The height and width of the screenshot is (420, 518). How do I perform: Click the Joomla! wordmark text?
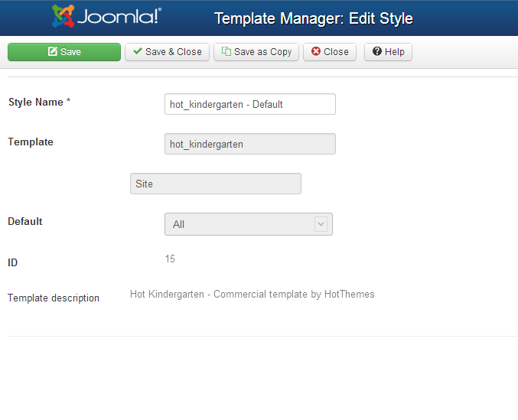click(x=119, y=17)
